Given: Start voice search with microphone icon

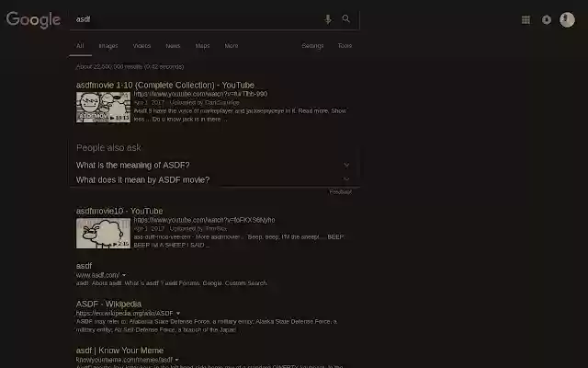Looking at the screenshot, I should coord(328,19).
